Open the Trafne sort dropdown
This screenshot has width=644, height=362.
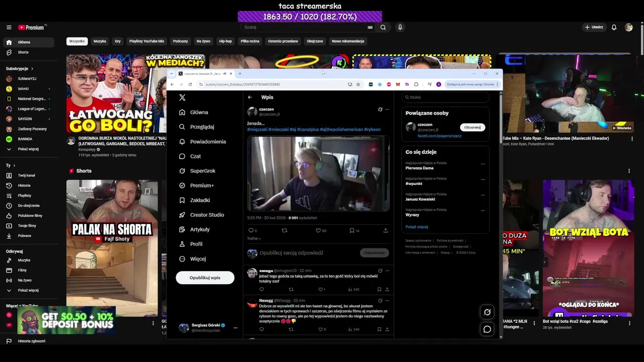pyautogui.click(x=254, y=238)
